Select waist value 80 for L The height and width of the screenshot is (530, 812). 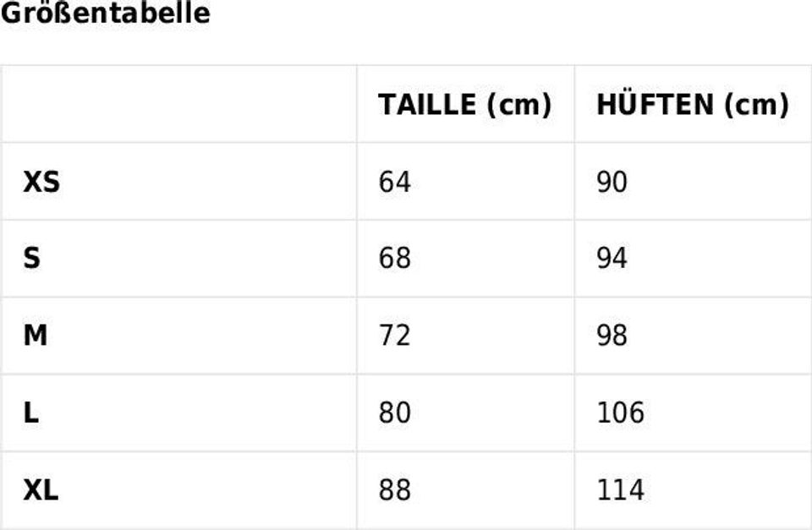(x=394, y=413)
